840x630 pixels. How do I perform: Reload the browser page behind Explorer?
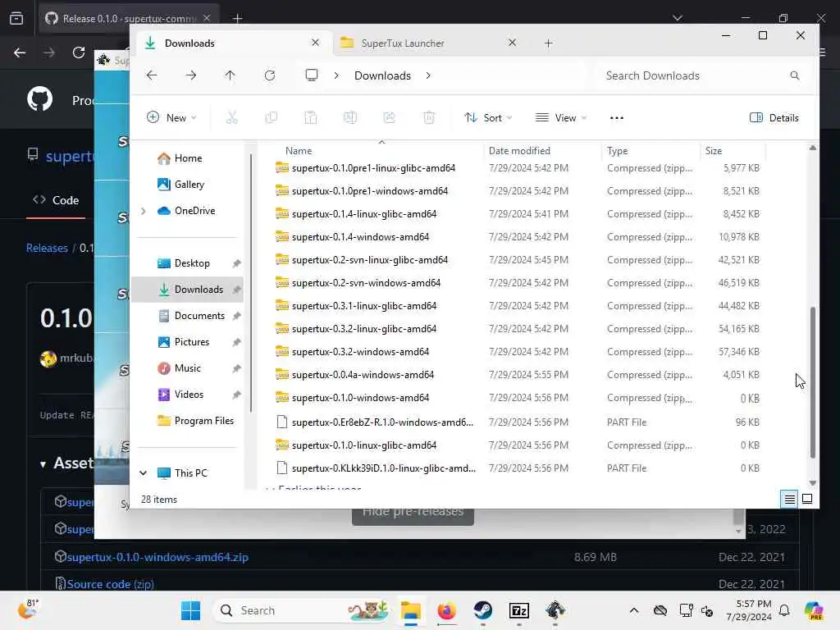[x=79, y=52]
